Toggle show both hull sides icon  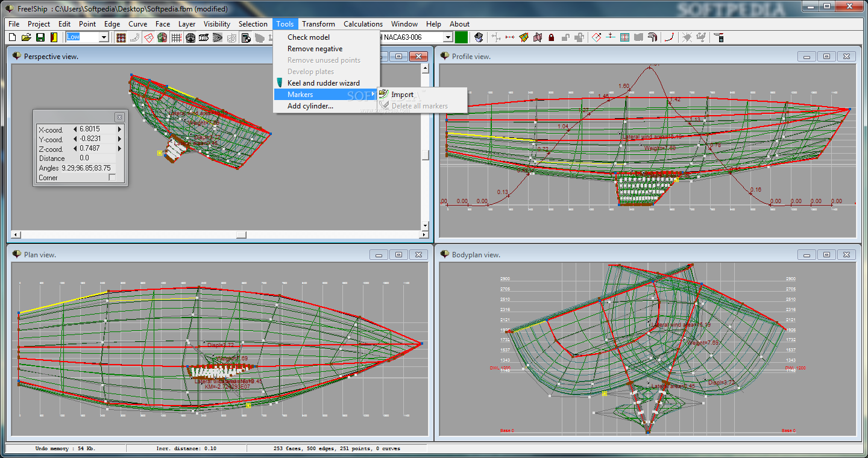tap(162, 37)
